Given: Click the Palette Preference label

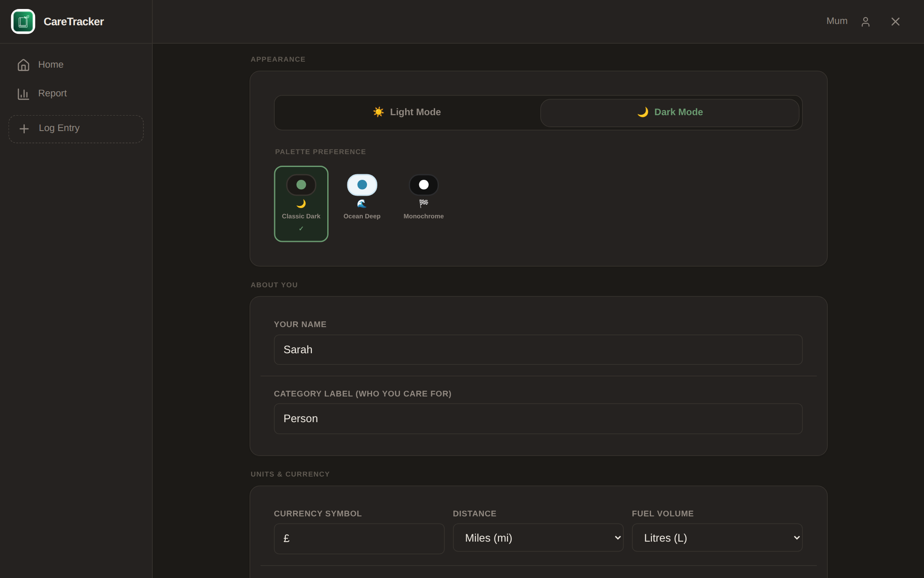Looking at the screenshot, I should 320,152.
